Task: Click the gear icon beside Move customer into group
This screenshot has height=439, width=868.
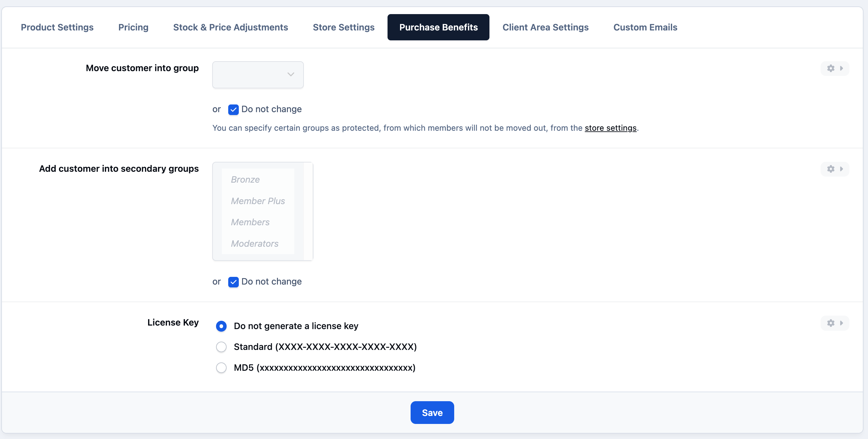Action: tap(830, 68)
